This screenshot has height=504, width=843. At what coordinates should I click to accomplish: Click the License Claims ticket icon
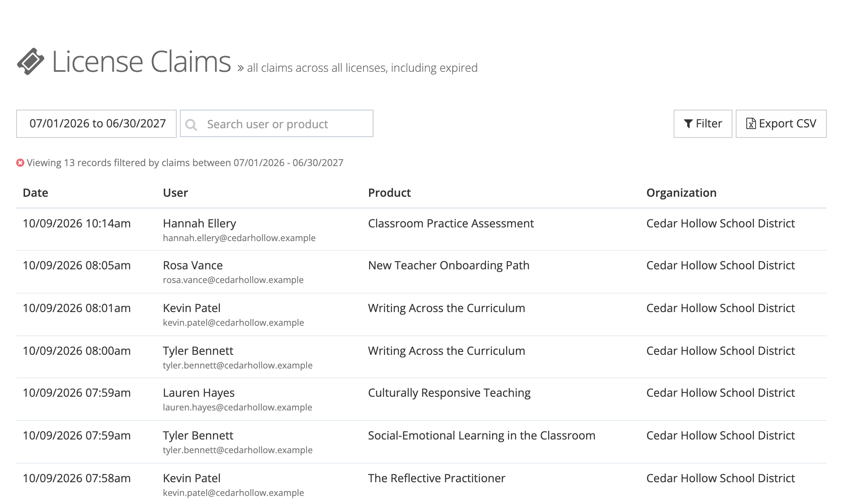pyautogui.click(x=31, y=61)
